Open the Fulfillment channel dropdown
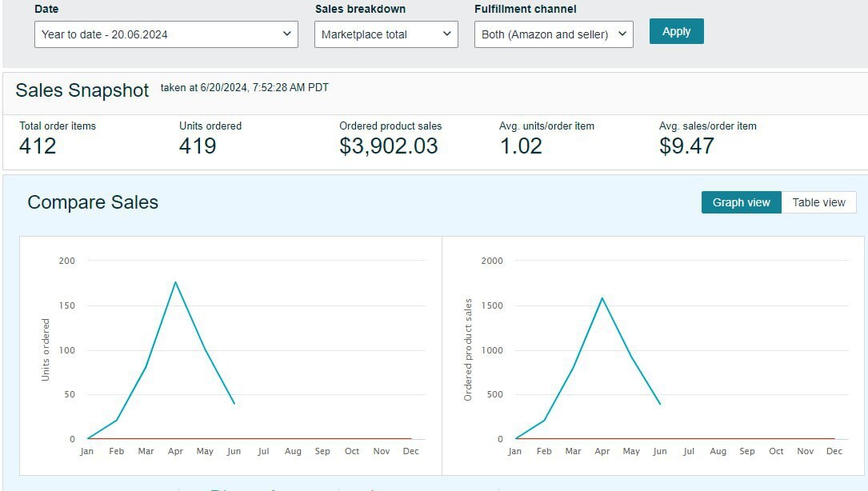 tap(553, 34)
